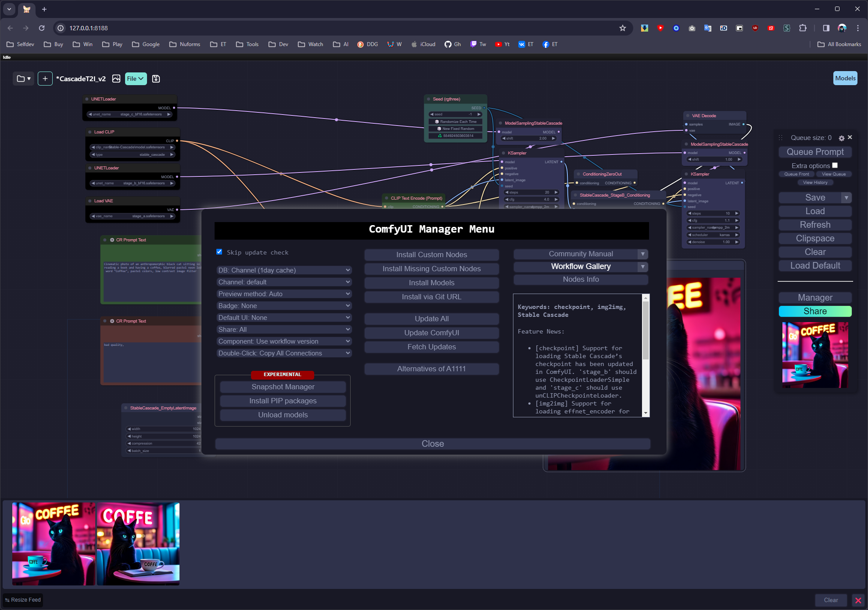Image resolution: width=868 pixels, height=610 pixels.
Task: Open tab search dropdown arrow
Action: tap(9, 9)
